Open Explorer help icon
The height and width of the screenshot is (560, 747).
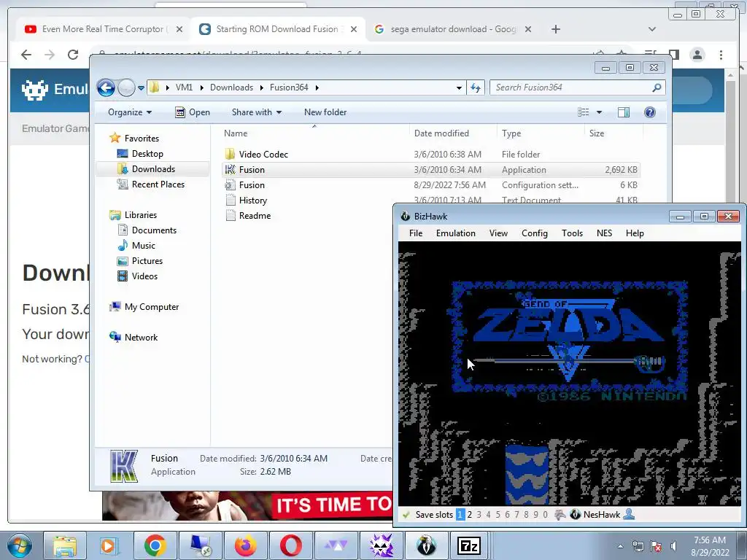click(650, 112)
